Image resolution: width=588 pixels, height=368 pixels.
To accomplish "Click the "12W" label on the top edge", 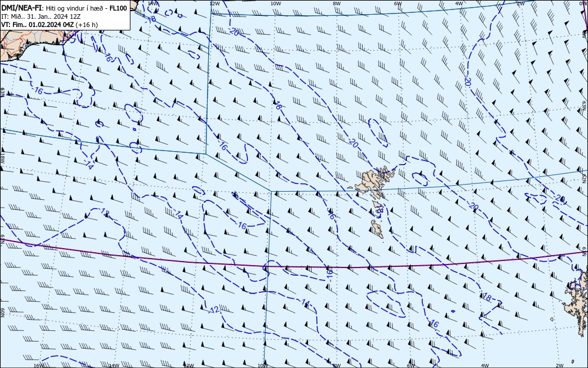I will tap(214, 3).
